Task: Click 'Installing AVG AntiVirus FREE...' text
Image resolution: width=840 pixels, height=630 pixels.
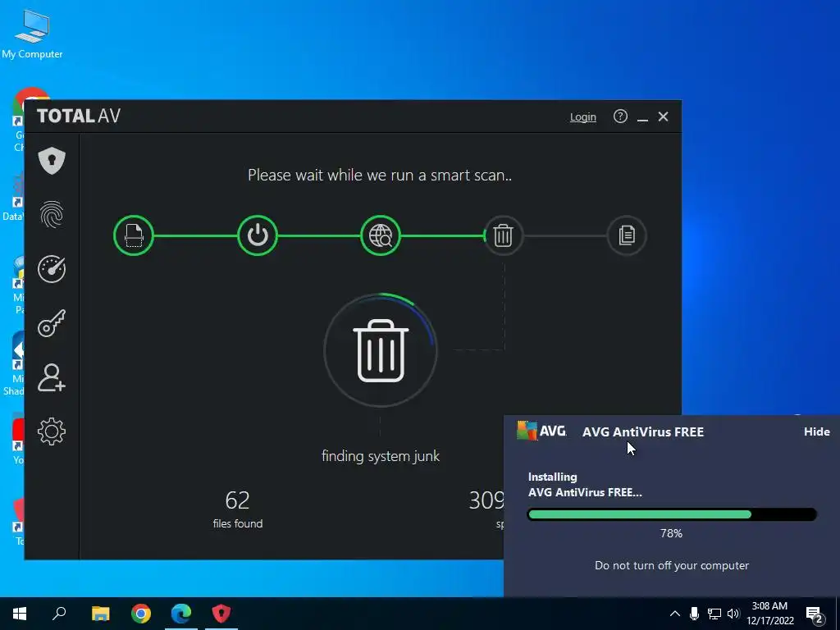Action: coord(584,484)
